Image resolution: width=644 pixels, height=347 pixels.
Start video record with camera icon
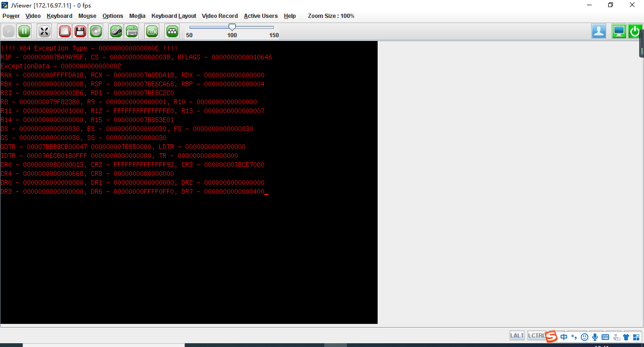(152, 32)
